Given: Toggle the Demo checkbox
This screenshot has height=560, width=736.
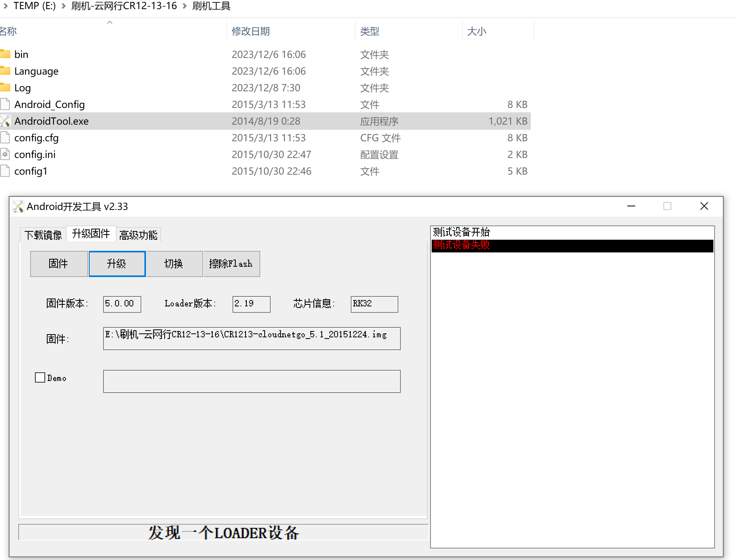Looking at the screenshot, I should pyautogui.click(x=40, y=377).
